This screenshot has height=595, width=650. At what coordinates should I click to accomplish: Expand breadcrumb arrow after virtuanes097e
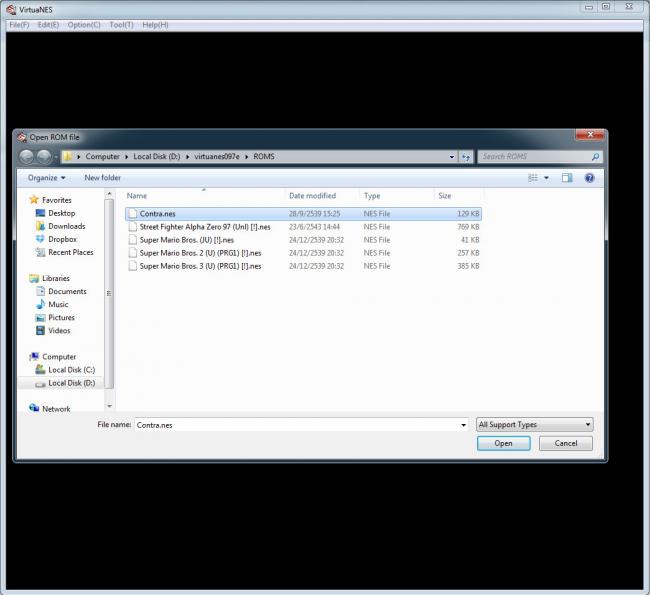tap(246, 157)
